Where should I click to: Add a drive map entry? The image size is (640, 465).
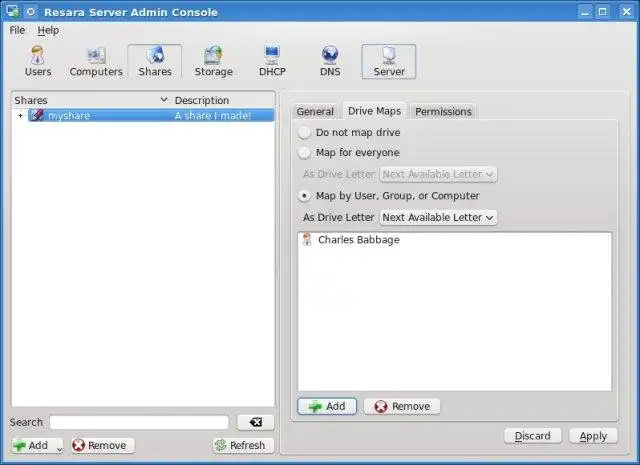pyautogui.click(x=327, y=406)
